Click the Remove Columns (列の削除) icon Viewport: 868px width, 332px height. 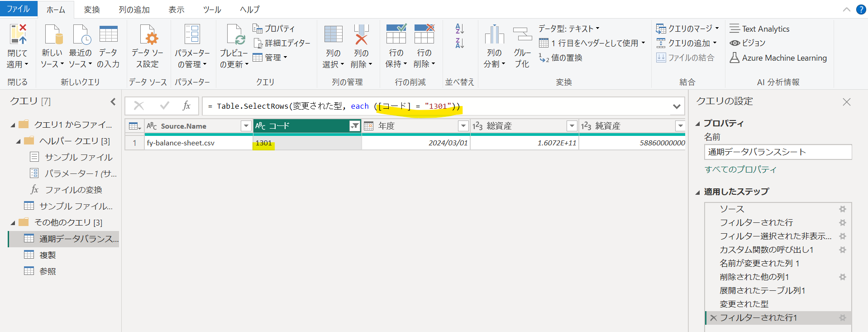pos(361,34)
